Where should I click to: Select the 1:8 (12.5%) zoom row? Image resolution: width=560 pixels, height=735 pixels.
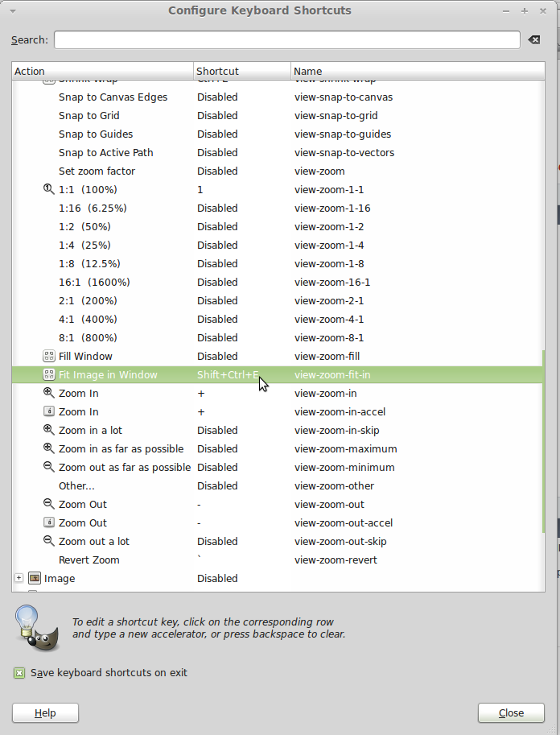[x=278, y=263]
